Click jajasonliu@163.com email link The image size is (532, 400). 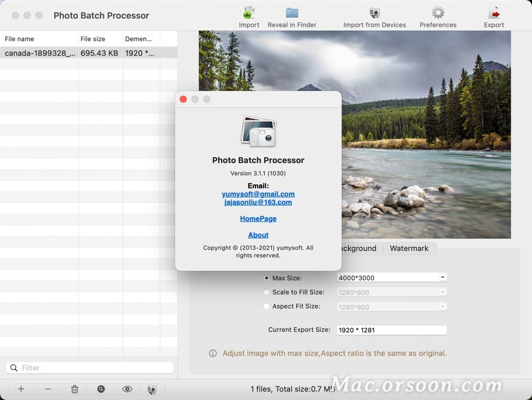258,202
